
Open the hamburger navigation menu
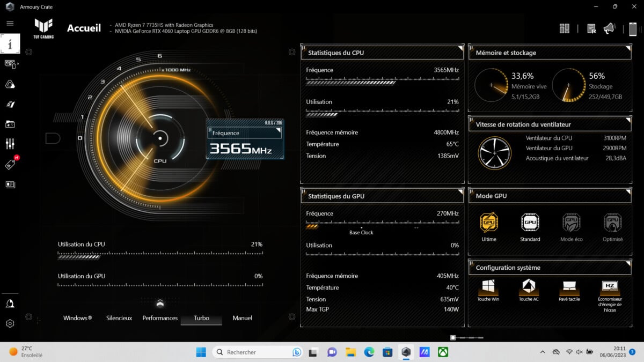point(10,24)
